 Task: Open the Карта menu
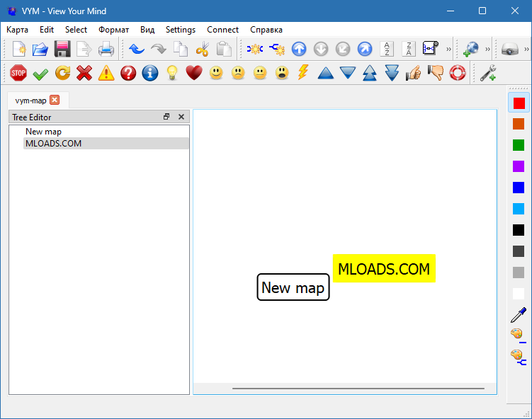pyautogui.click(x=17, y=30)
